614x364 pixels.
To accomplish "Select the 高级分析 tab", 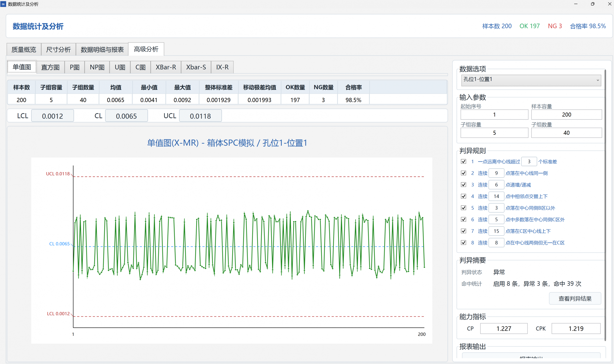I will (x=146, y=49).
